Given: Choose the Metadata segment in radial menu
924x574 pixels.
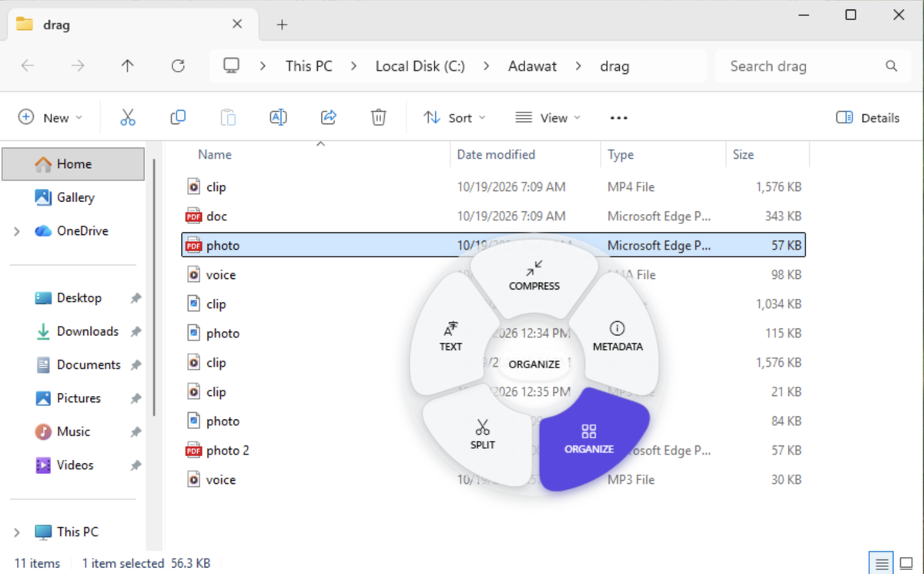Looking at the screenshot, I should (x=617, y=337).
